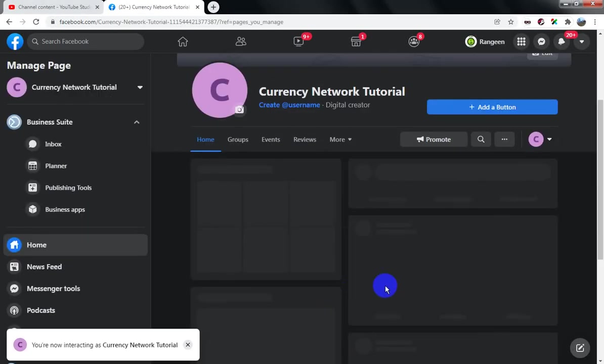Click the Create @username link

point(289,105)
